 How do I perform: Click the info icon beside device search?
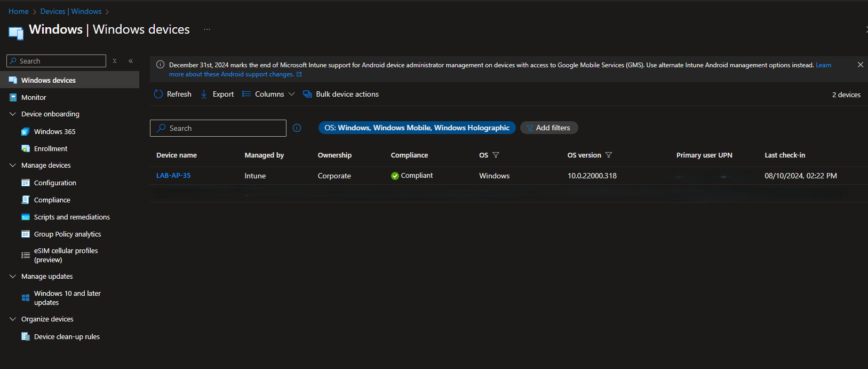[x=297, y=128]
